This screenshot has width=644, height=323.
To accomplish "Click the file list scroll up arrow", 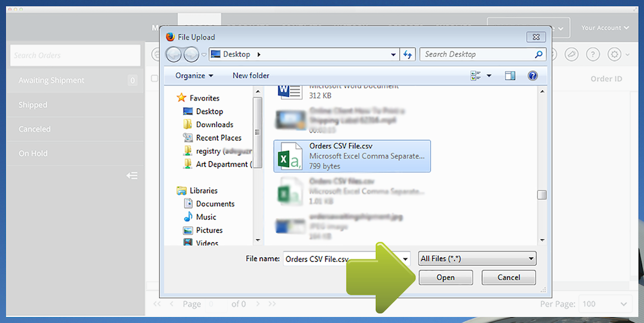I will (x=542, y=92).
